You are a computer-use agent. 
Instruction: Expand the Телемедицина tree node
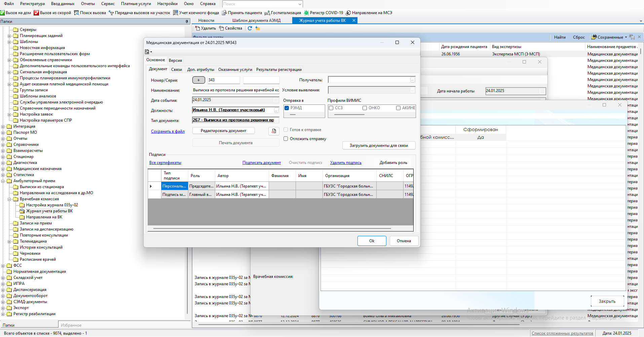click(9, 241)
